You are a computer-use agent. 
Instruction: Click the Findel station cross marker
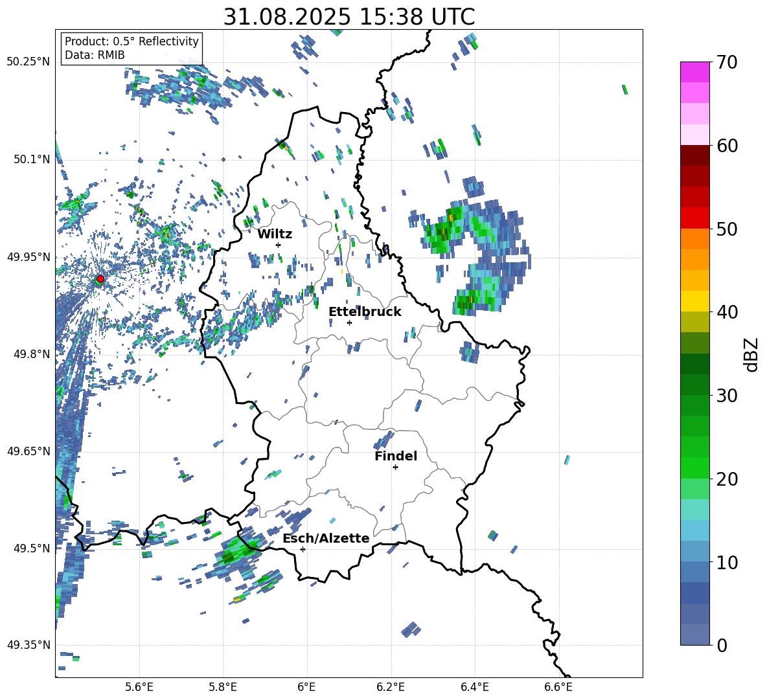click(395, 468)
